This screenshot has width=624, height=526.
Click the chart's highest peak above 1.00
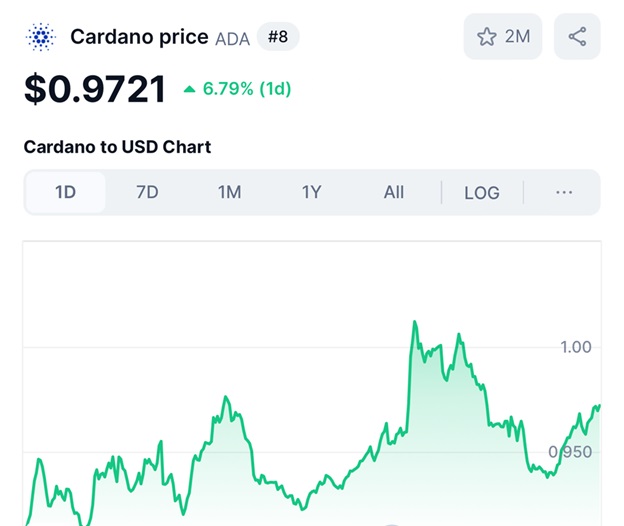(414, 323)
